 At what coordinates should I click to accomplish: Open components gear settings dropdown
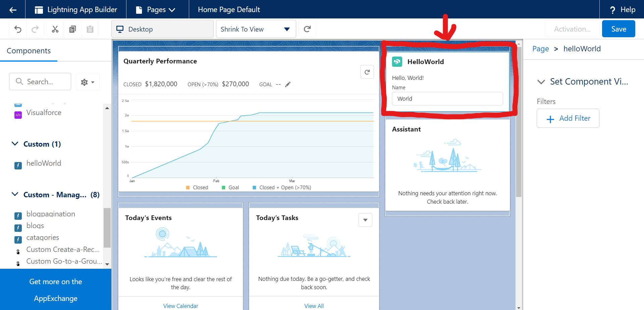pos(88,82)
